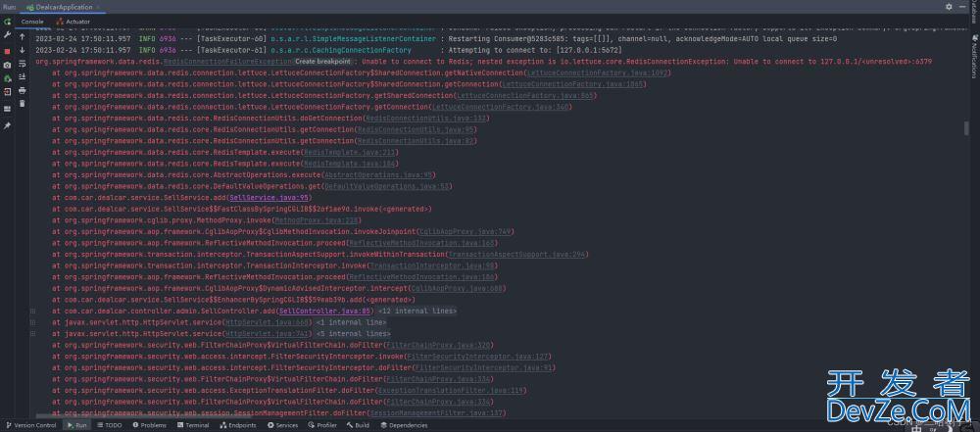Image resolution: width=980 pixels, height=432 pixels.
Task: Open the Terminal tool window tab
Action: [193, 425]
